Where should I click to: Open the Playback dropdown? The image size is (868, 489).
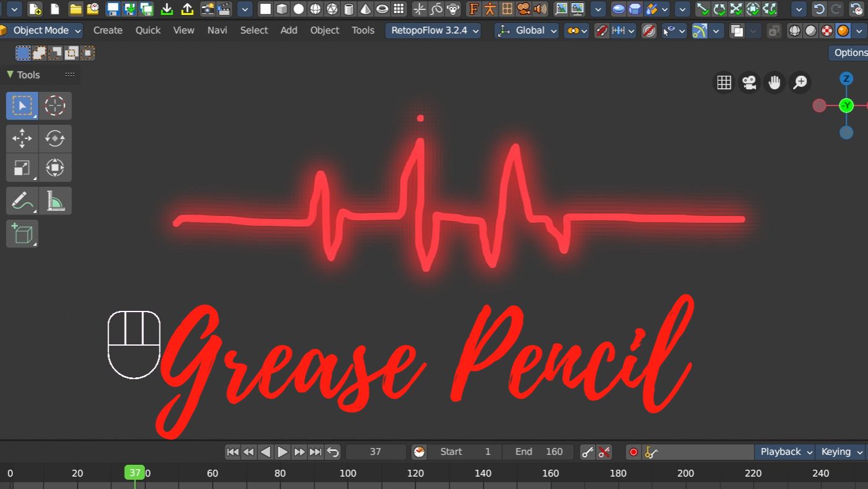[784, 452]
